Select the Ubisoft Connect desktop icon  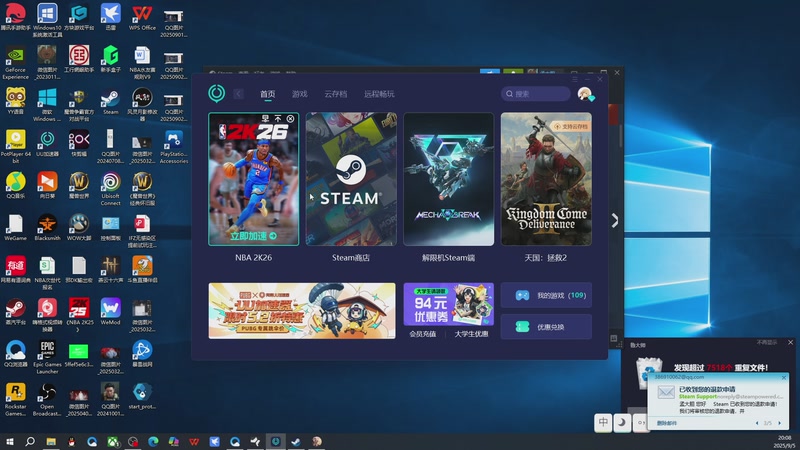coord(111,189)
